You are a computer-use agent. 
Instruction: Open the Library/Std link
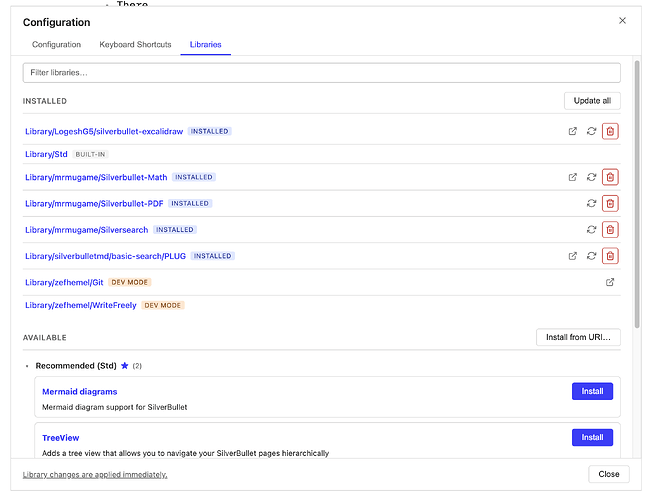click(46, 154)
